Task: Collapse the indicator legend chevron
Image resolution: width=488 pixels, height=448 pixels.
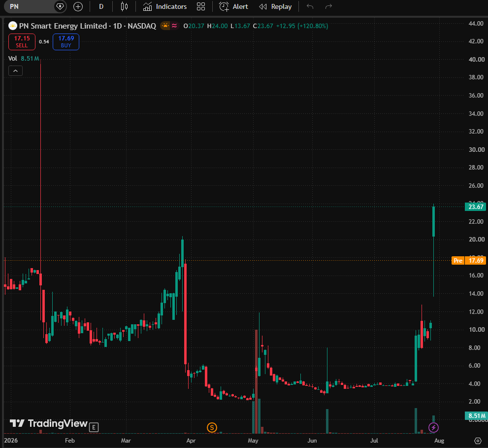Action: pyautogui.click(x=16, y=71)
